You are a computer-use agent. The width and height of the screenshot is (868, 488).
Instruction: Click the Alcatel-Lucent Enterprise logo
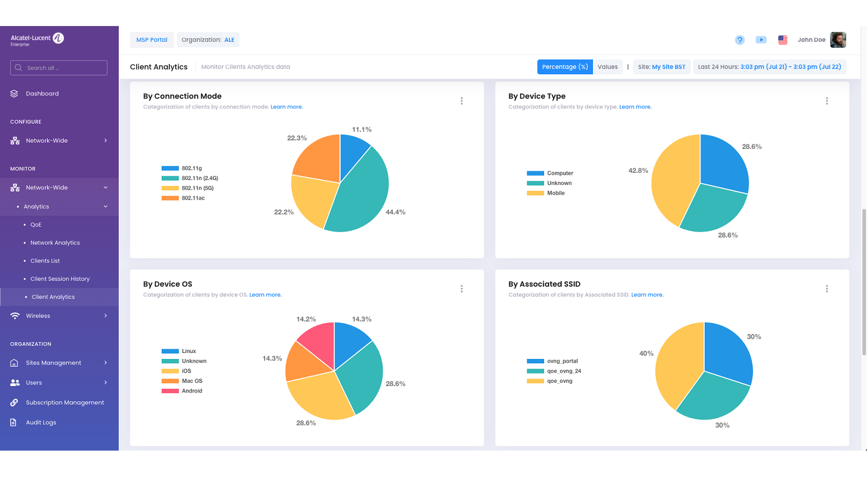point(37,39)
